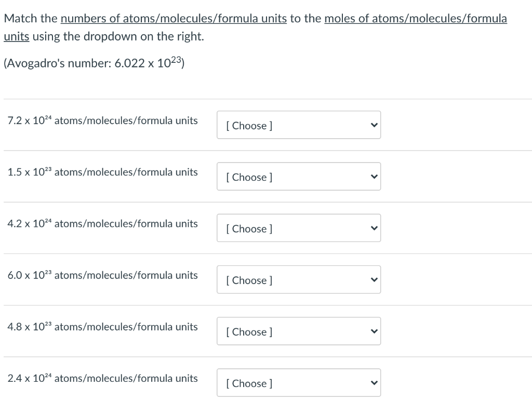The width and height of the screenshot is (532, 414).
Task: Click the Avogadro's number text
Action: [x=94, y=63]
